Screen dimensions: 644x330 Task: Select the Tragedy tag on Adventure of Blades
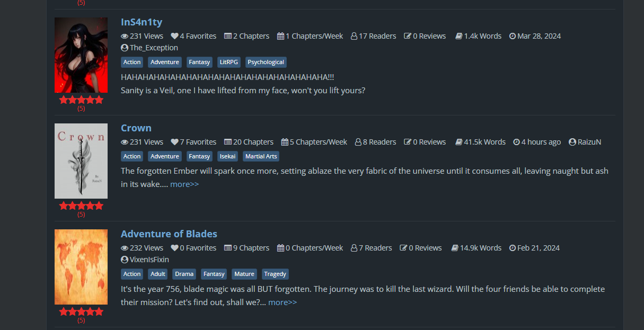[x=275, y=274]
